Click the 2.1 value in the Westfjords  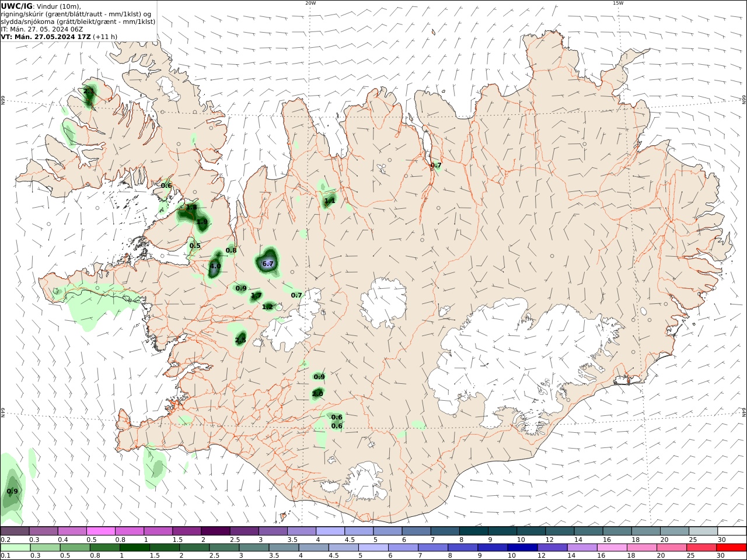pyautogui.click(x=89, y=91)
